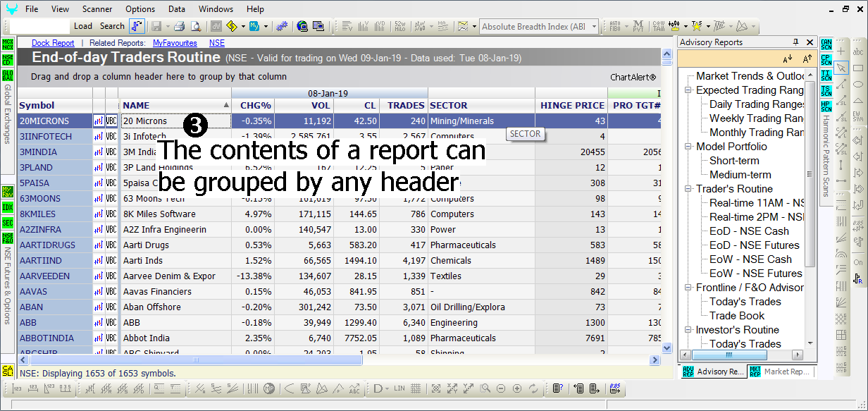Collapse the Frontline / F&O Advisor node
The height and width of the screenshot is (411, 868).
[x=688, y=288]
